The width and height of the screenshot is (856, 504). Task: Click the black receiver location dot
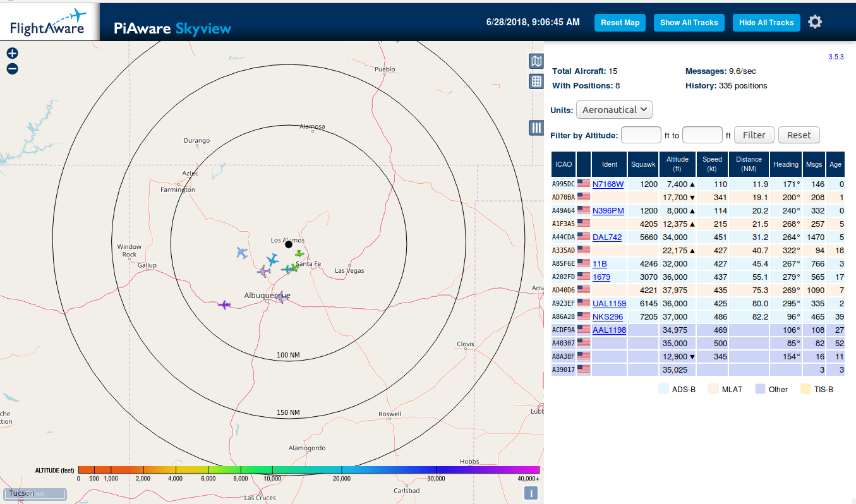coord(289,244)
